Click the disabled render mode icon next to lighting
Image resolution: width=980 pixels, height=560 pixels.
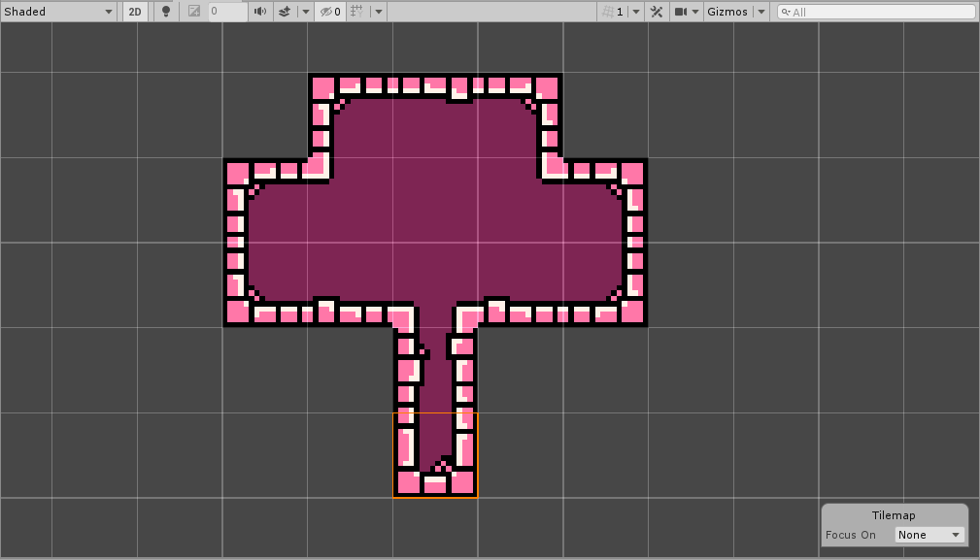coord(194,12)
